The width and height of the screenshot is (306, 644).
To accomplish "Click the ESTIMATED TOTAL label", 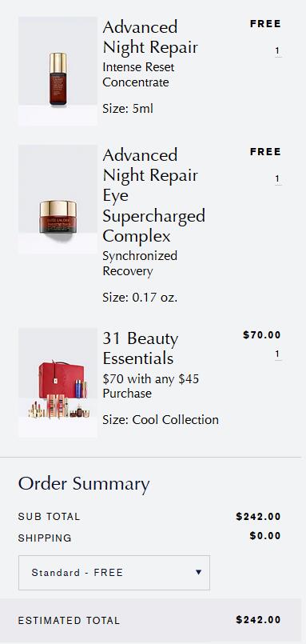I will tap(69, 621).
